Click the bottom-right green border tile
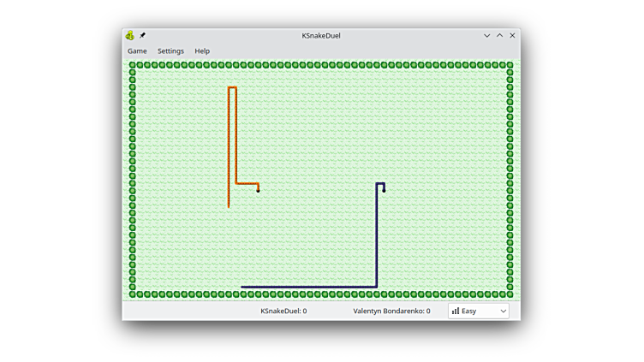Viewport: 644px width, 362px height. pos(510,294)
